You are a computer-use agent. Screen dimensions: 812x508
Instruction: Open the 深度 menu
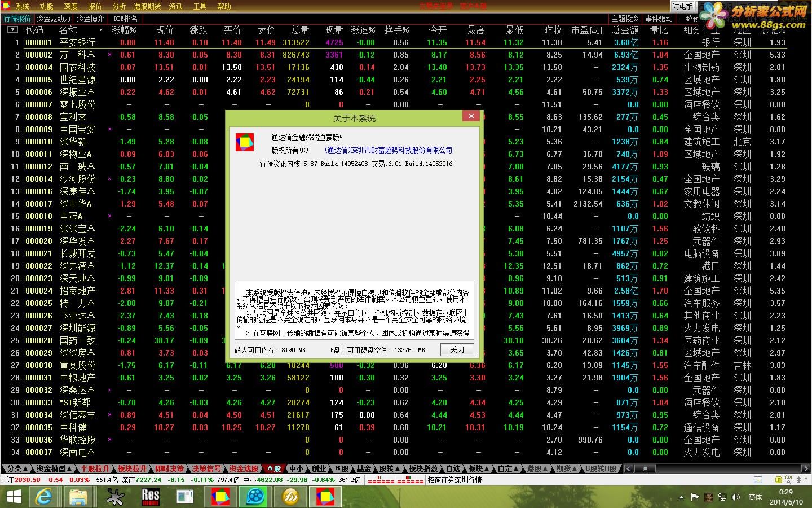pos(71,6)
